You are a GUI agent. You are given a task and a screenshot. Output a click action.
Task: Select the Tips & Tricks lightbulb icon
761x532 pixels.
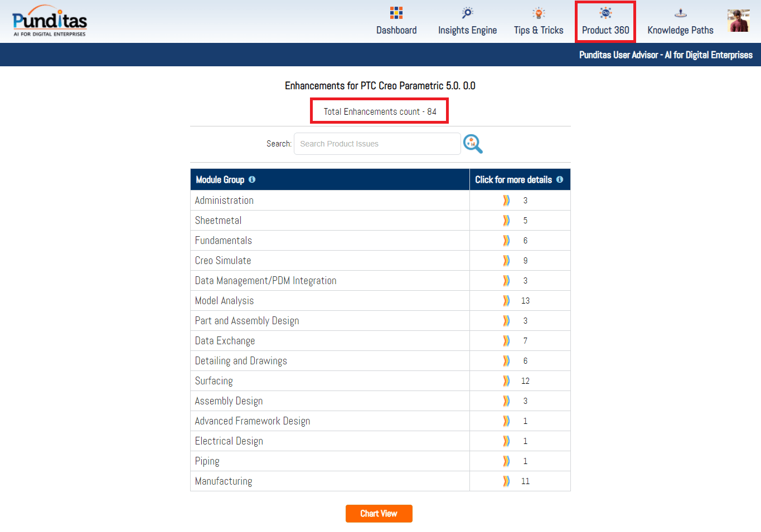click(x=539, y=13)
